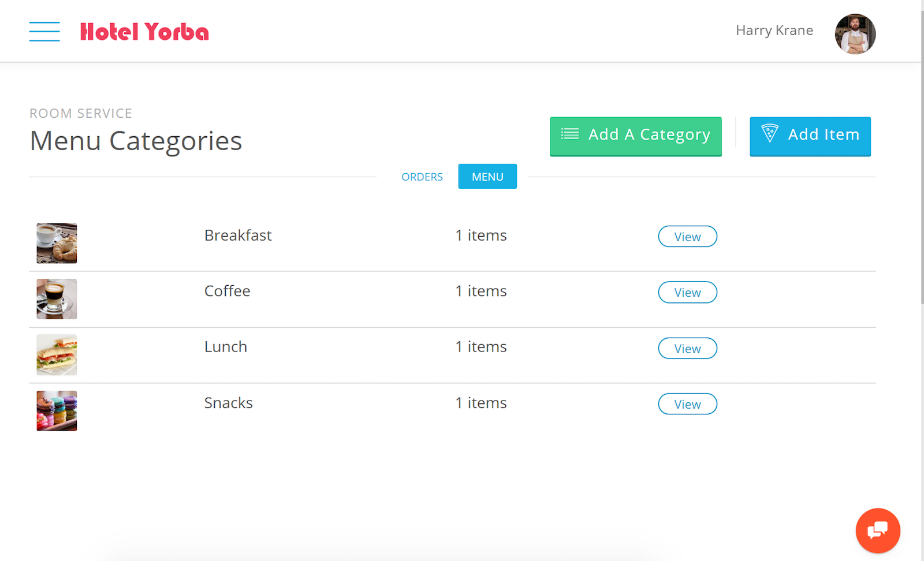Open the orange chat support bubble
The image size is (924, 561).
coord(877,530)
